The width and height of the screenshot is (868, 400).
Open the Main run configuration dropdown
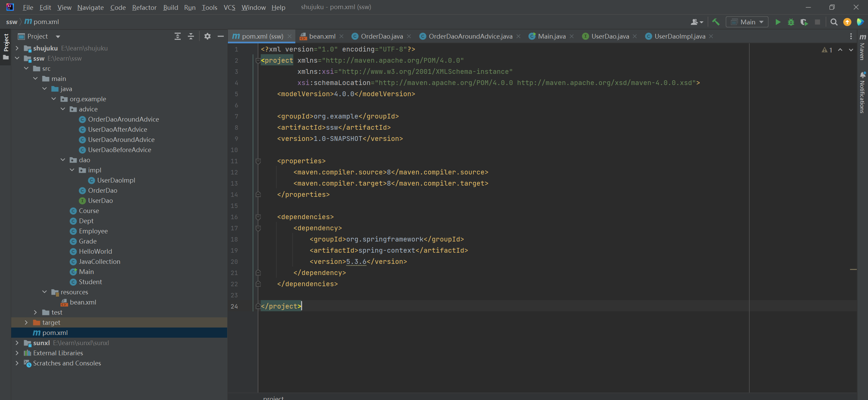coord(747,22)
